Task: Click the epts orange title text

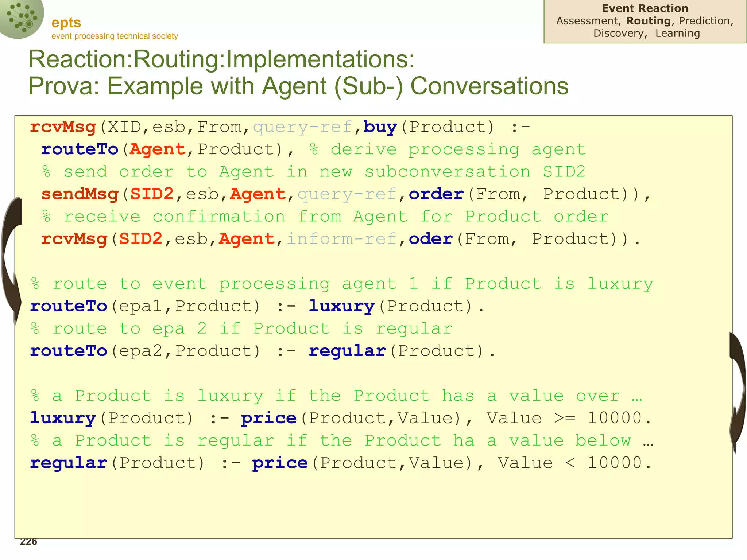Action: tap(66, 23)
